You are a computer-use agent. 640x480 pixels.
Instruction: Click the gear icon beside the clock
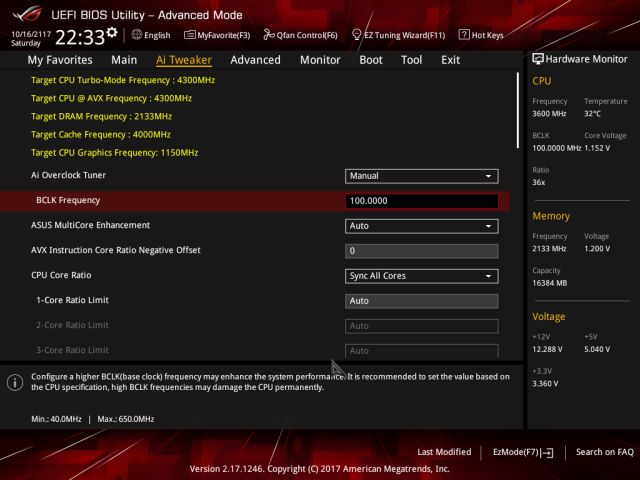(x=111, y=33)
